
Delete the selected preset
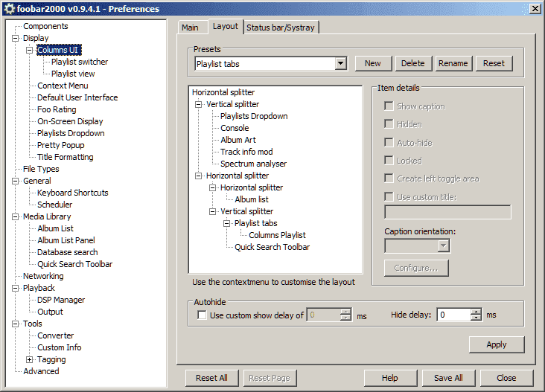(x=413, y=64)
